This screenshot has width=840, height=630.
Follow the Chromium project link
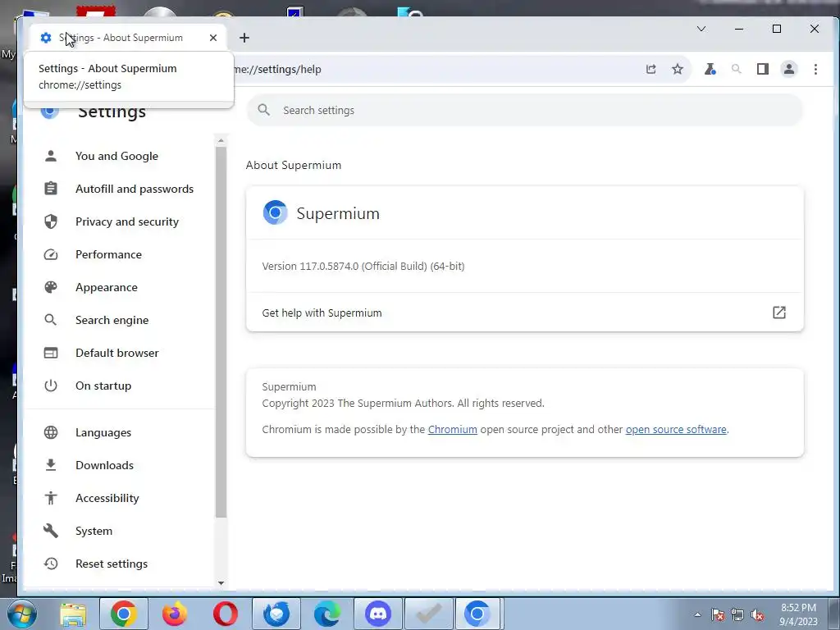[452, 430]
